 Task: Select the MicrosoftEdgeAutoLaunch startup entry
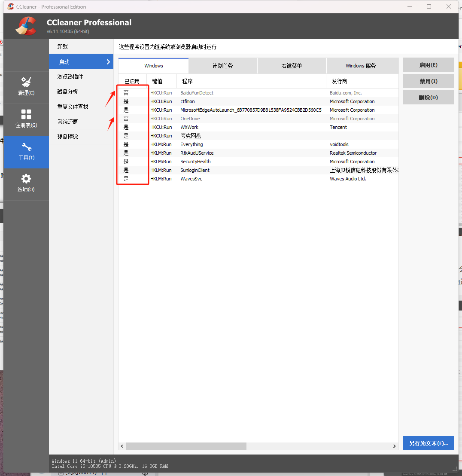258,110
